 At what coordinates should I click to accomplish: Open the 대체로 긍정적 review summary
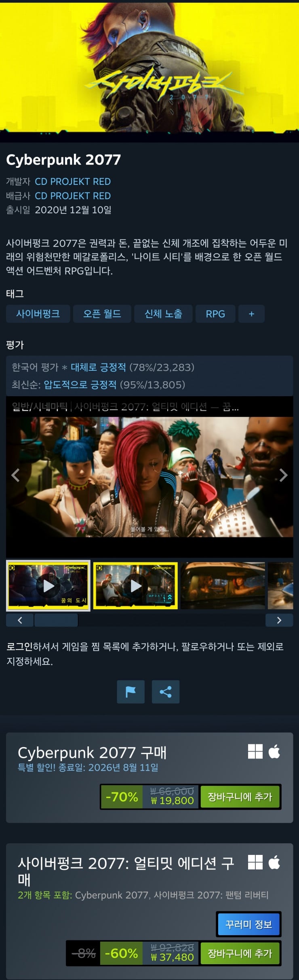pos(98,367)
